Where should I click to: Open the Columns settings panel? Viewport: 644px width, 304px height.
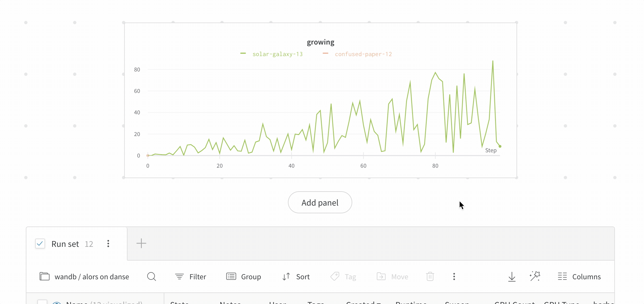point(579,277)
